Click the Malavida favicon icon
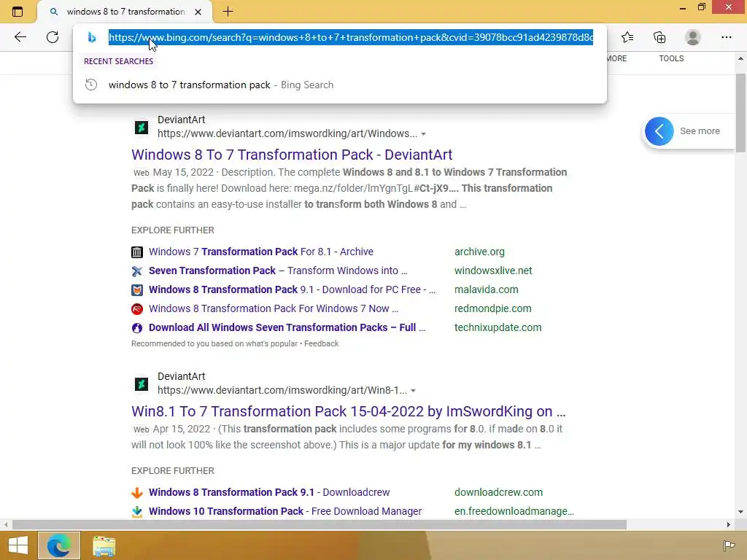 (137, 290)
